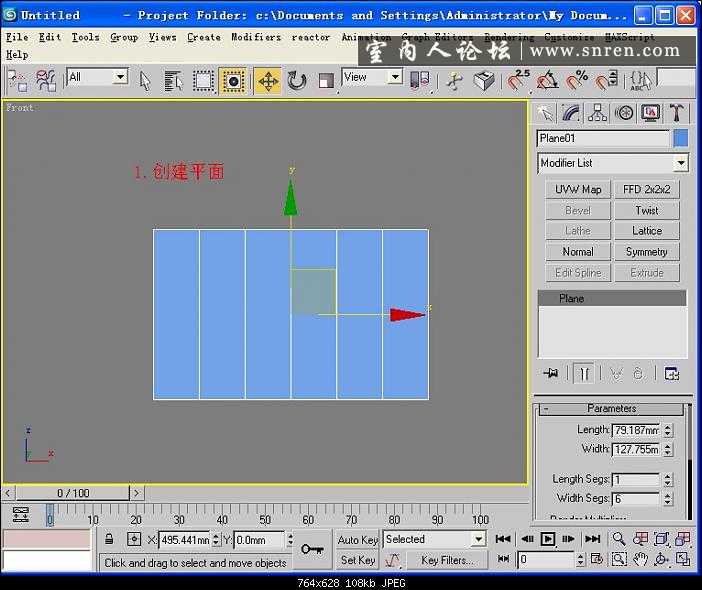Switch to the Utilities hammer tab
The width and height of the screenshot is (702, 590).
coord(676,113)
